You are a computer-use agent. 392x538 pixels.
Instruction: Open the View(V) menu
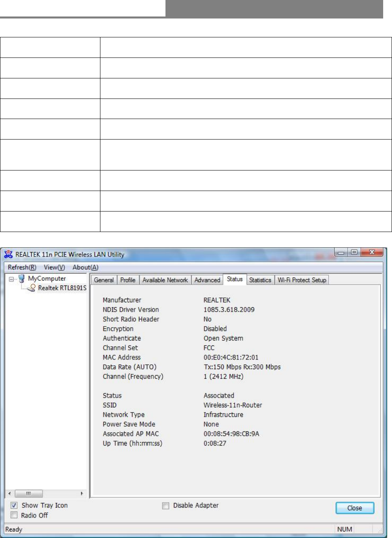click(54, 267)
